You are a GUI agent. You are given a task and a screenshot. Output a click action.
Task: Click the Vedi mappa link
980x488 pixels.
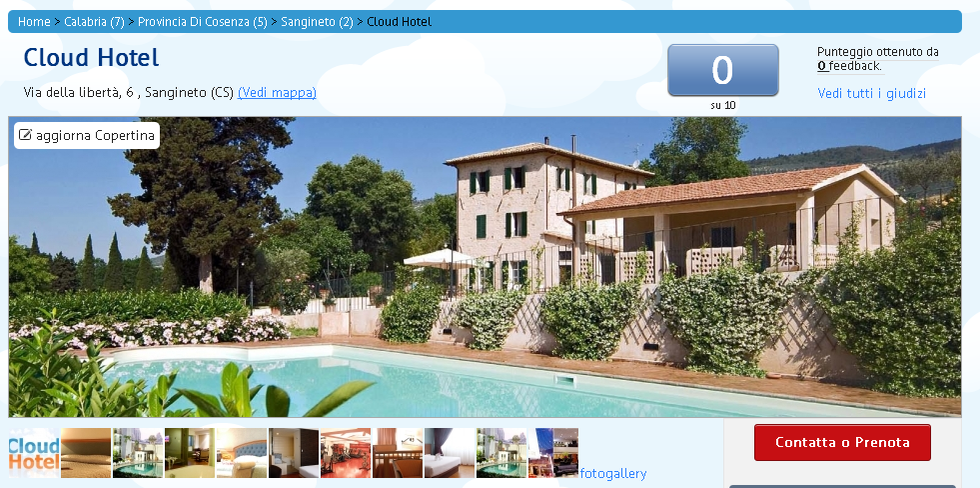277,93
